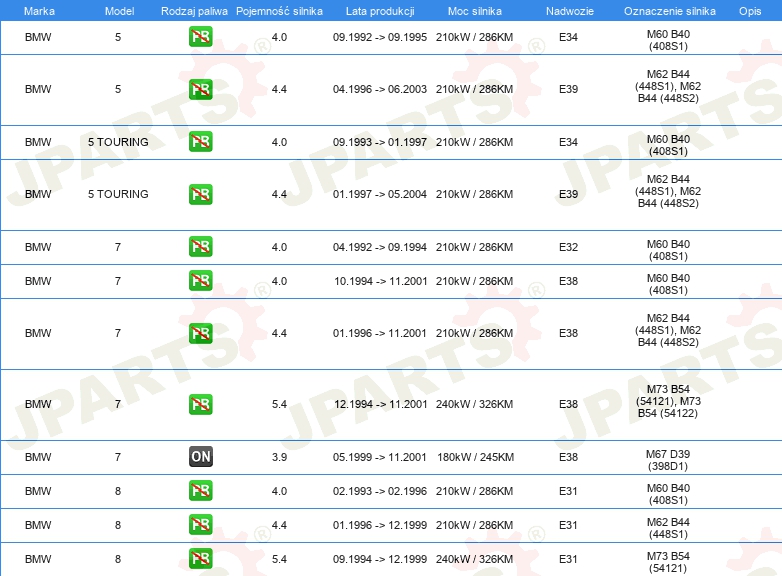Click petrol icon in 01.1996 -> 12.1999 row
The height and width of the screenshot is (576, 782).
coord(200,525)
